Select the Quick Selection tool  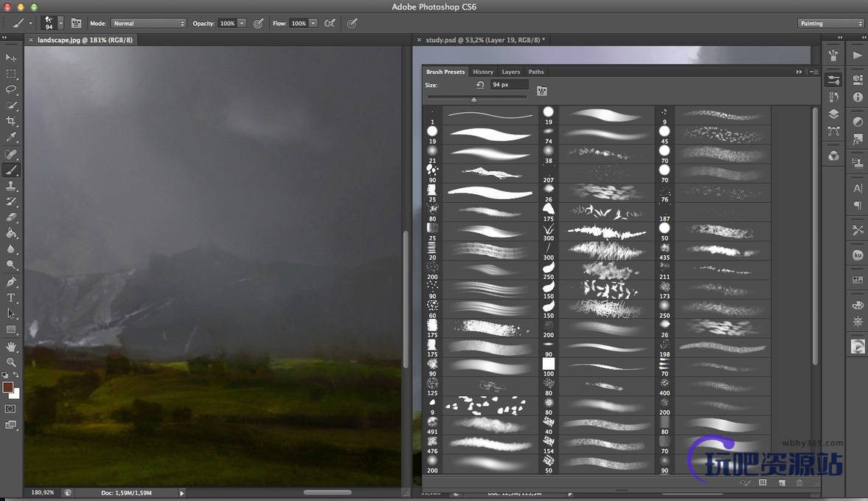[x=11, y=106]
